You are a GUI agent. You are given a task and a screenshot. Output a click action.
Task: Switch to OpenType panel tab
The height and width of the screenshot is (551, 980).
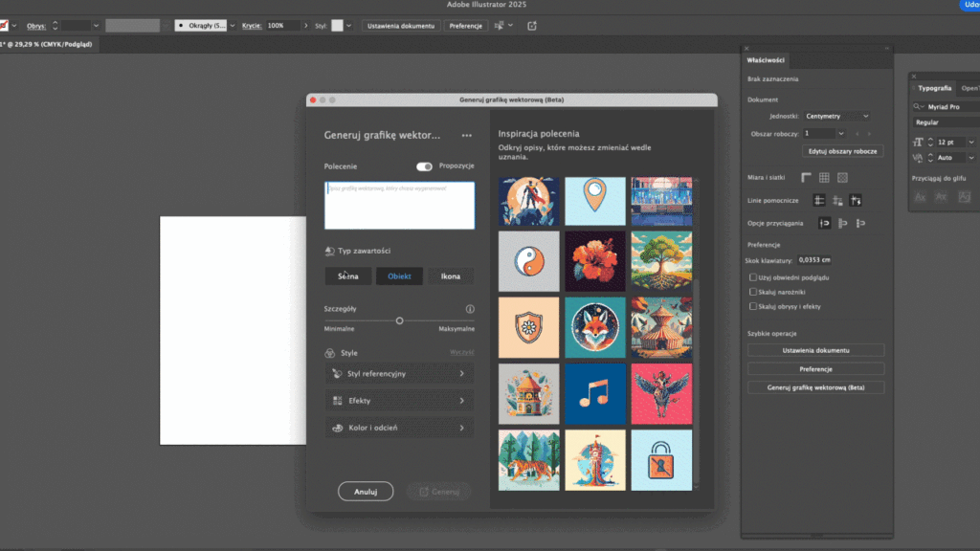click(970, 88)
